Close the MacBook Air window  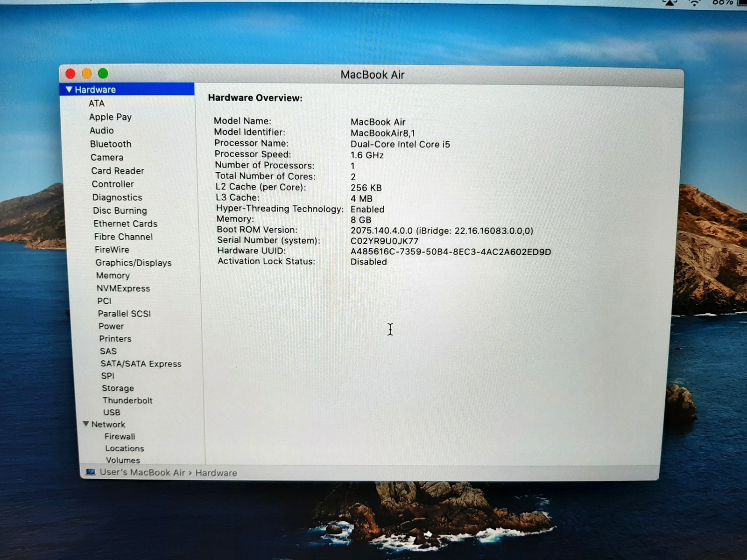[70, 74]
